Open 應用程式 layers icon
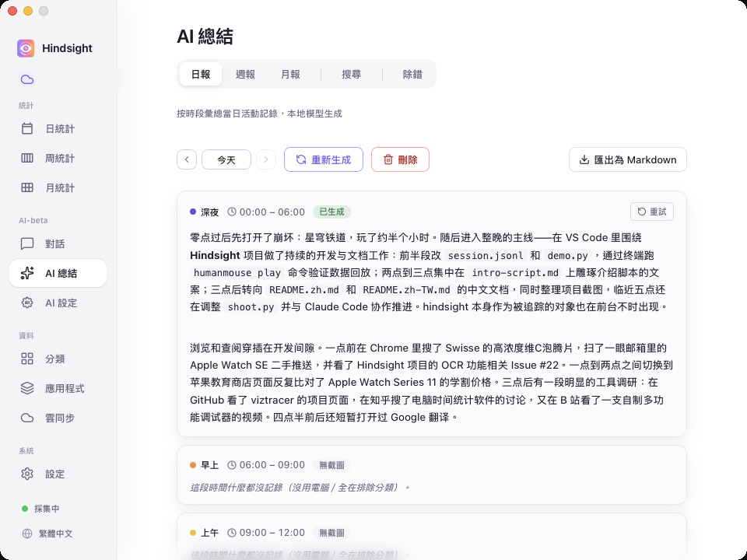747x560 pixels. tap(27, 388)
